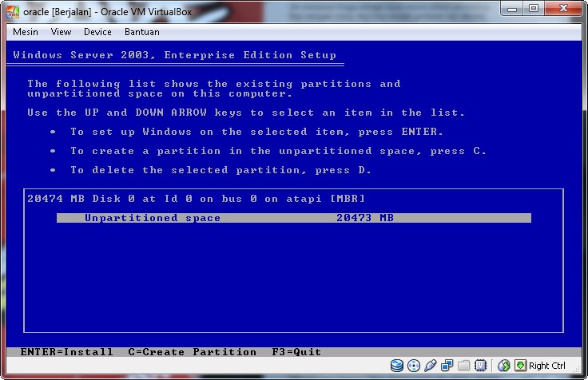Click F3=Quit in the setup footer

[296, 352]
